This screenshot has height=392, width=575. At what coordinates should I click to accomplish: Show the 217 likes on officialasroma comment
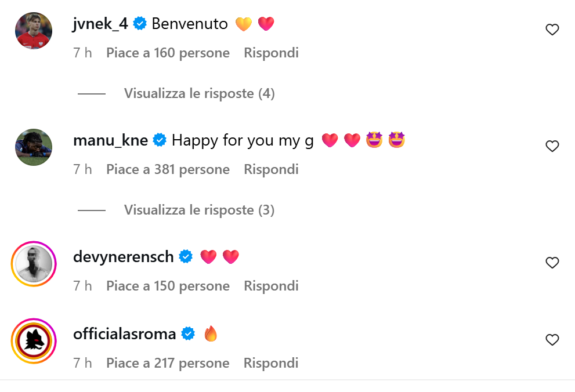[168, 364]
